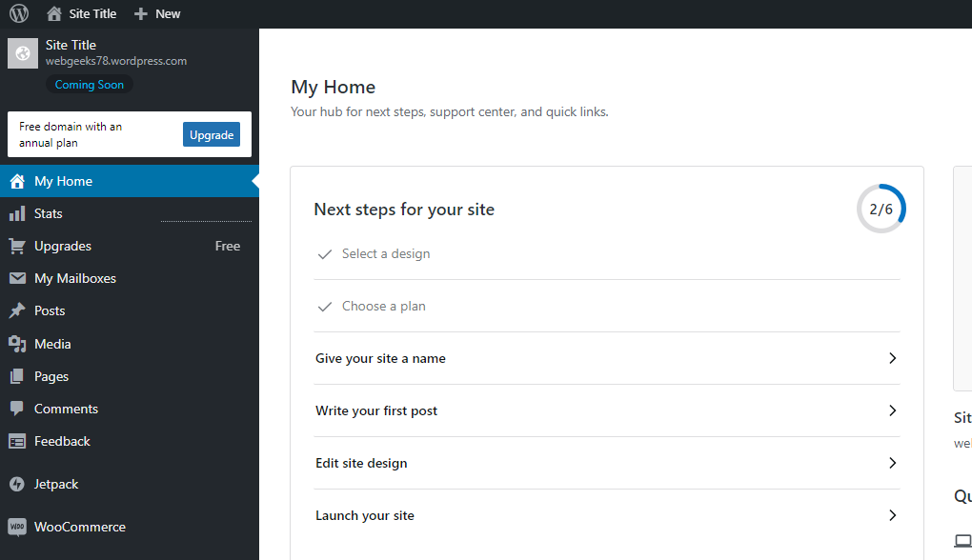Open the Feedback menu item

coord(130,441)
